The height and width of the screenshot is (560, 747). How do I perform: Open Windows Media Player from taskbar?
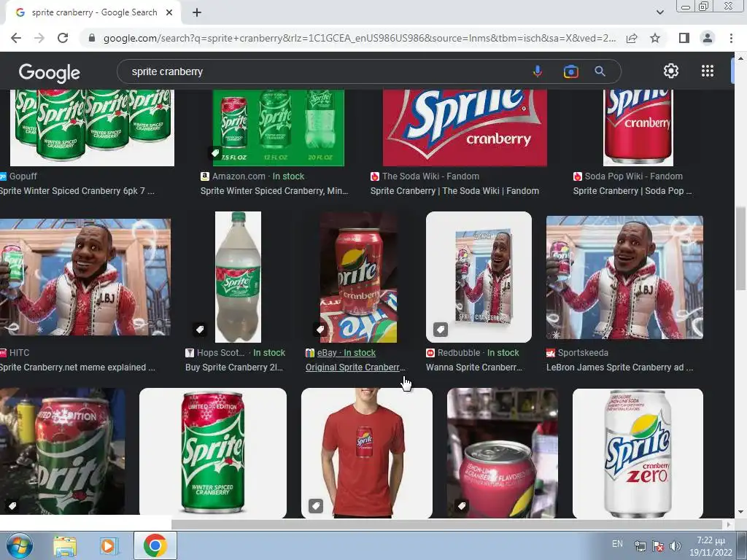pyautogui.click(x=109, y=545)
